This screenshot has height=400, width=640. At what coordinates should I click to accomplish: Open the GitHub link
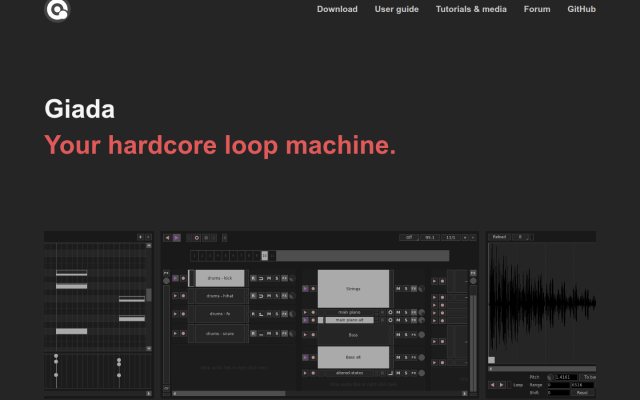[581, 9]
